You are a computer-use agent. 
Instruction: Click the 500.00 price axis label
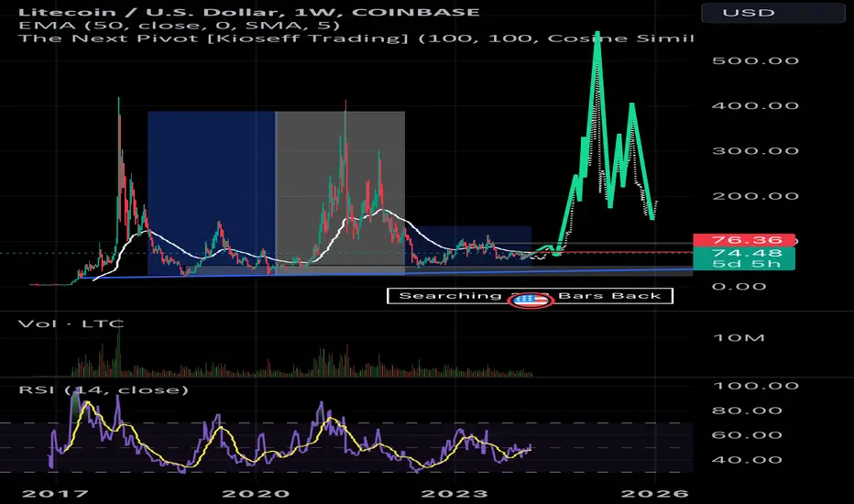755,60
